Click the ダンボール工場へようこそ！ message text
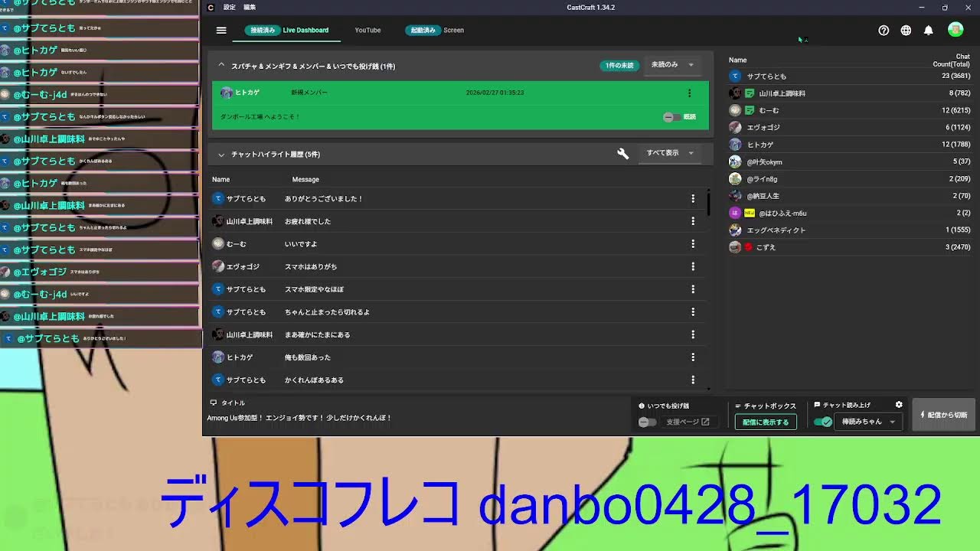The width and height of the screenshot is (980, 551). coord(260,117)
